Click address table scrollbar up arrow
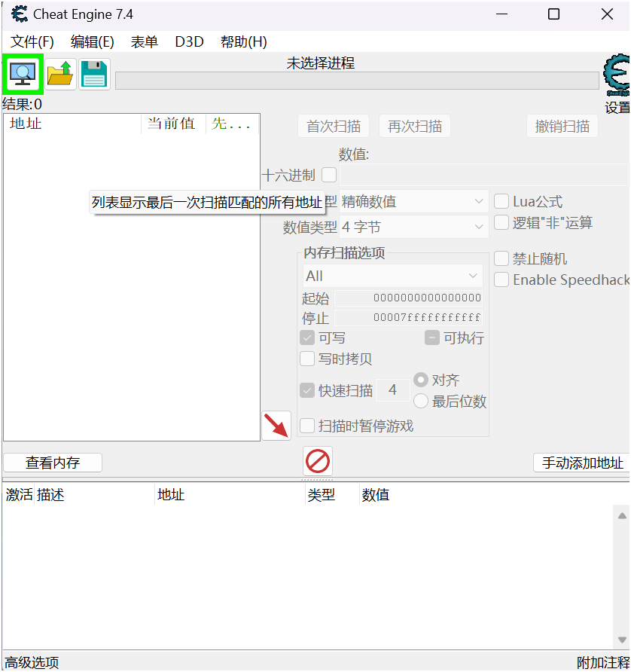 pyautogui.click(x=623, y=515)
